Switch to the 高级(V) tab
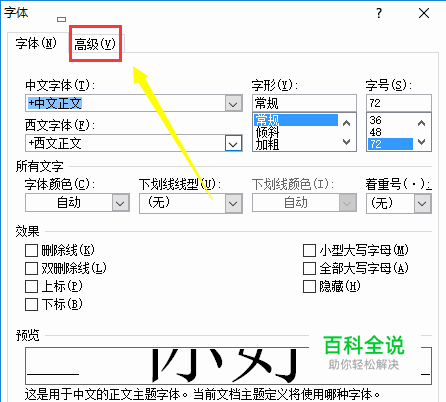Viewport: 446px width, 402px height. point(95,44)
